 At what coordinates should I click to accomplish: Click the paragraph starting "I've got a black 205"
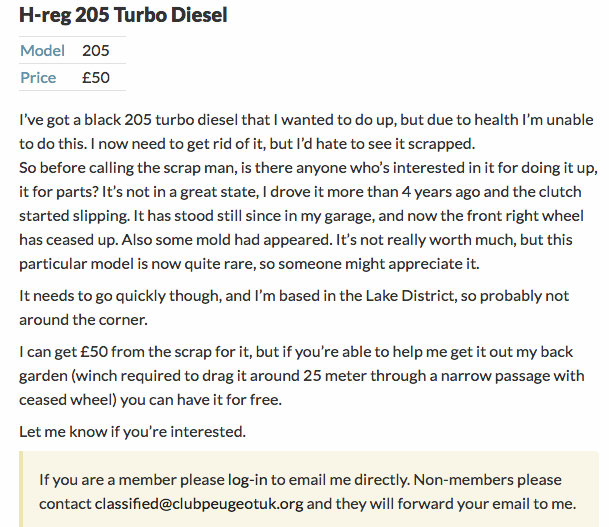(308, 191)
